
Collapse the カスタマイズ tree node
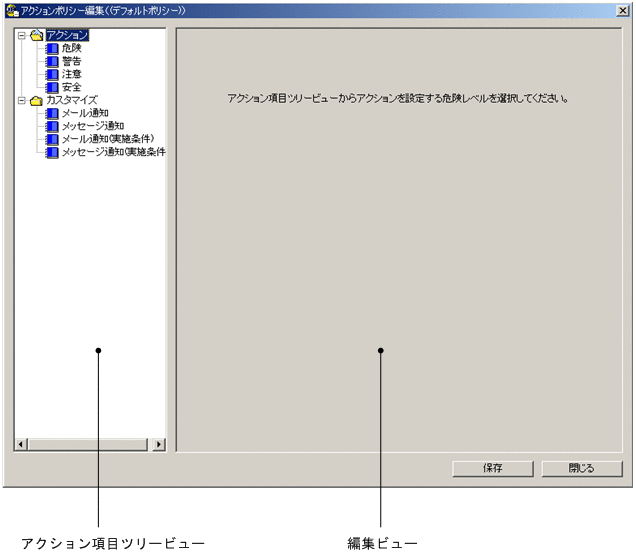pyautogui.click(x=22, y=101)
